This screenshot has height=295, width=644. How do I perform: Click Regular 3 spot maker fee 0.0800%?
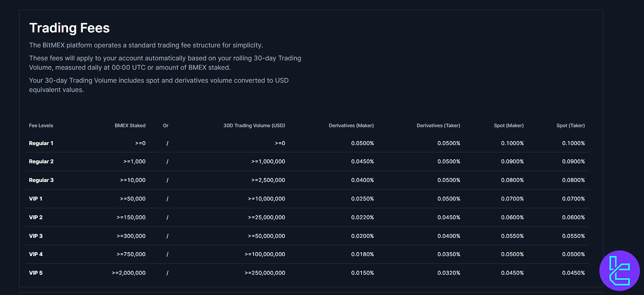pyautogui.click(x=512, y=180)
